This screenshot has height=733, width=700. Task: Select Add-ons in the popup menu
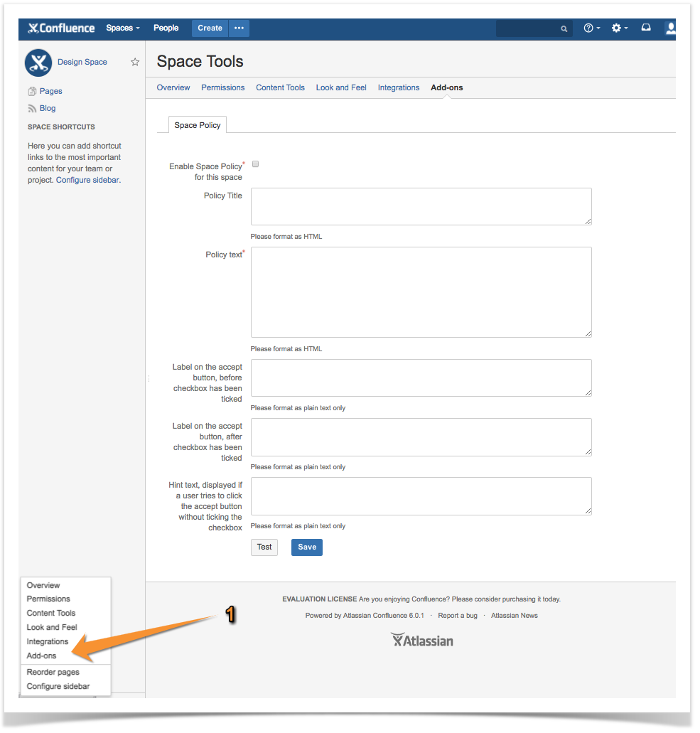pos(41,656)
